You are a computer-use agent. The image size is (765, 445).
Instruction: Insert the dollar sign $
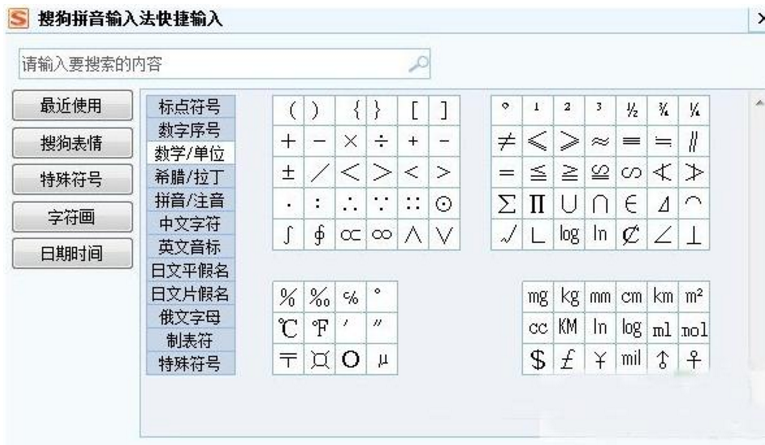pyautogui.click(x=538, y=359)
